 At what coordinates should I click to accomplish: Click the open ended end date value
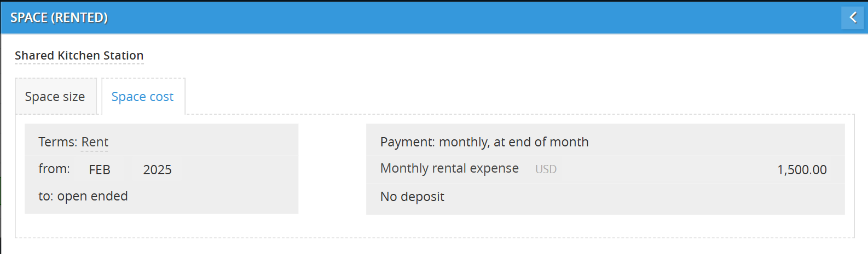click(92, 196)
